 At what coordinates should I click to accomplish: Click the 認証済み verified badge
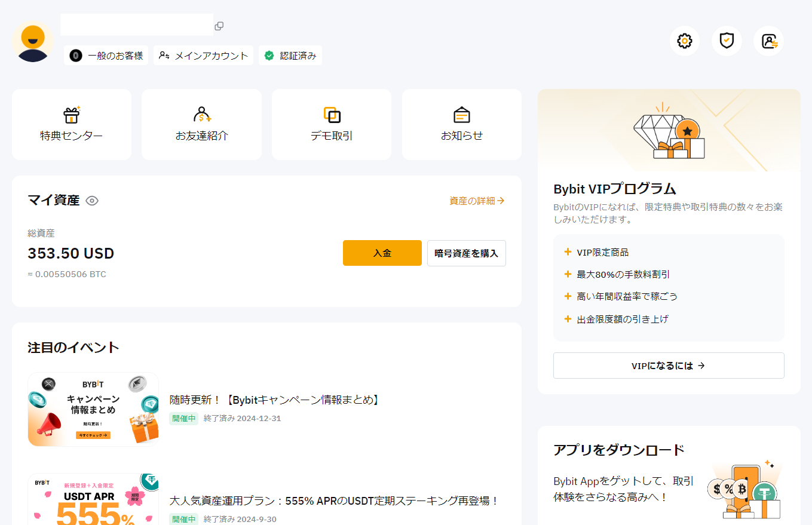[290, 56]
